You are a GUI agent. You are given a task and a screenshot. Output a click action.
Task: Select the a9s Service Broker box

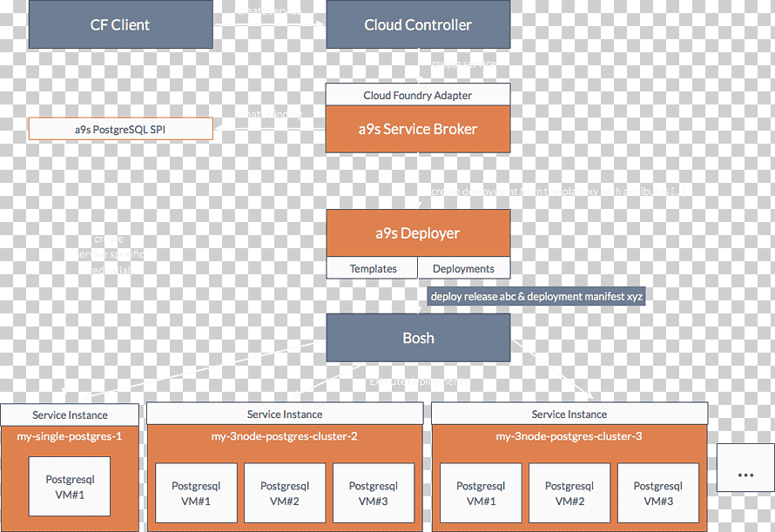[x=418, y=129]
